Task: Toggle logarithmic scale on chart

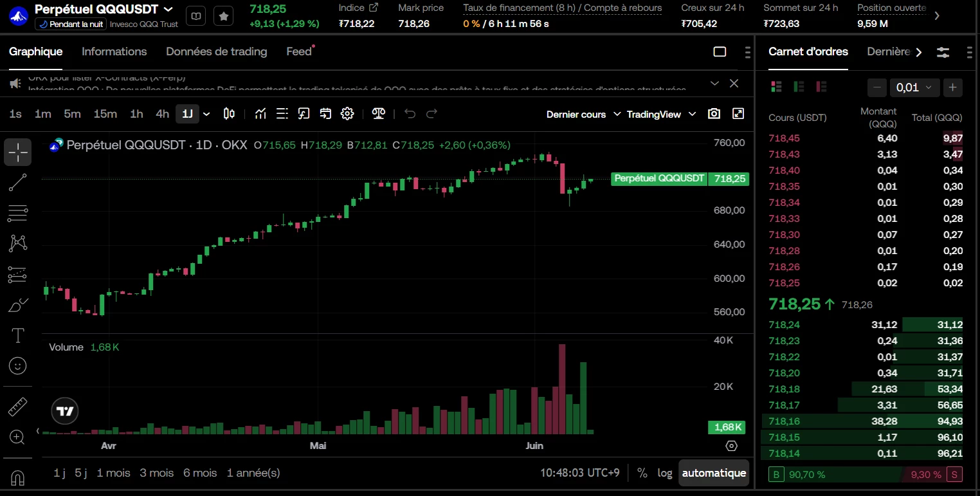Action: pos(665,473)
